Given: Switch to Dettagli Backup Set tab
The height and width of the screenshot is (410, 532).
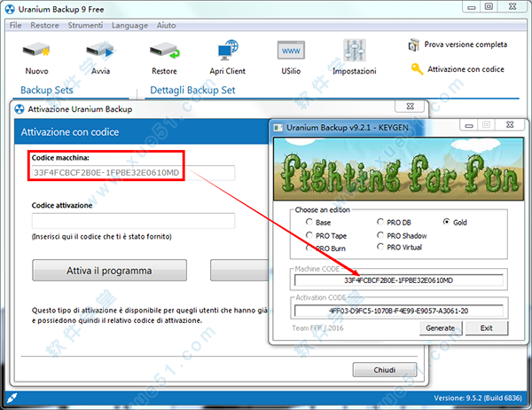Looking at the screenshot, I should tap(192, 90).
